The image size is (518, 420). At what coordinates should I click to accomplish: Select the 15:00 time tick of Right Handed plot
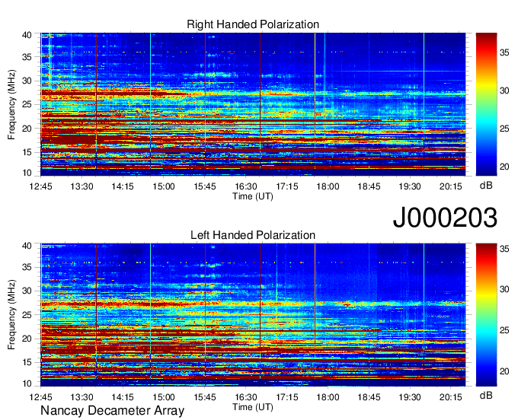coord(164,186)
